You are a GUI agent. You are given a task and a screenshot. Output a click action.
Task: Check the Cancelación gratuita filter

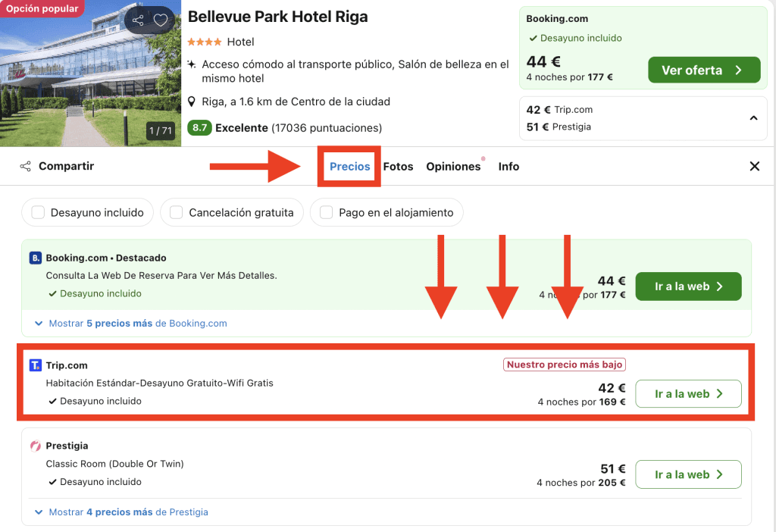176,213
